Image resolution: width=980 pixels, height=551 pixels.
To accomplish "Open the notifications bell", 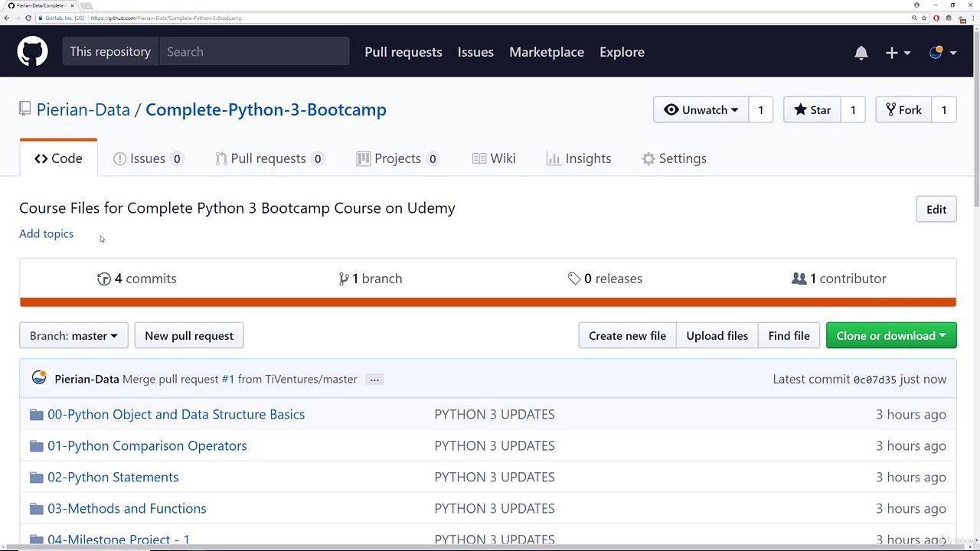I will click(861, 52).
